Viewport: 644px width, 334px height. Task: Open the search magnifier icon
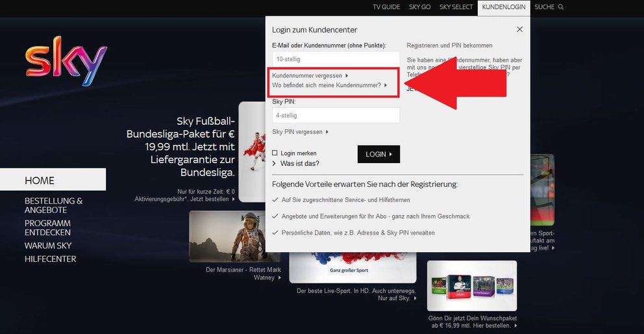click(561, 7)
